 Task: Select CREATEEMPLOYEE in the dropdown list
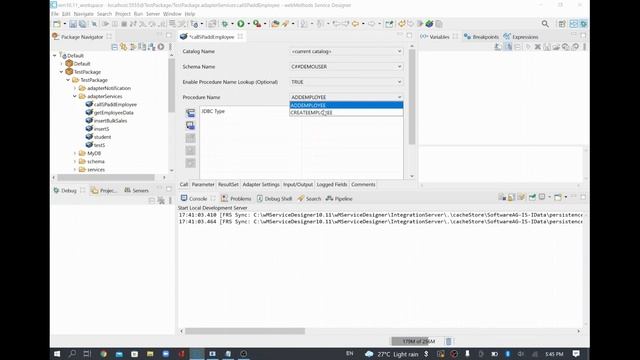346,113
